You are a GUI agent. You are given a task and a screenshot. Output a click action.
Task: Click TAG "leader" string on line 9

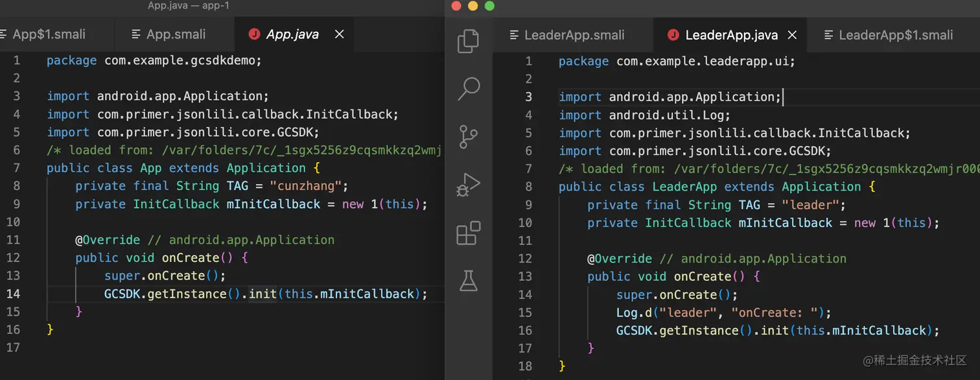pyautogui.click(x=811, y=205)
